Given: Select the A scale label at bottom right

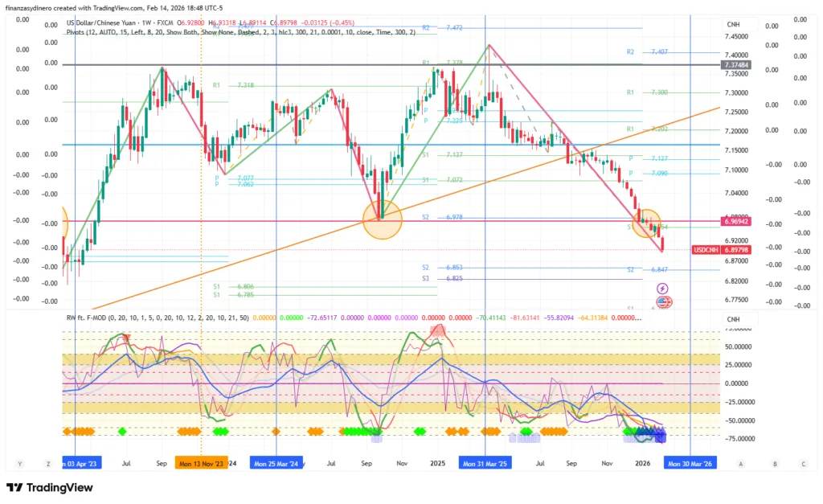Looking at the screenshot, I should [740, 464].
